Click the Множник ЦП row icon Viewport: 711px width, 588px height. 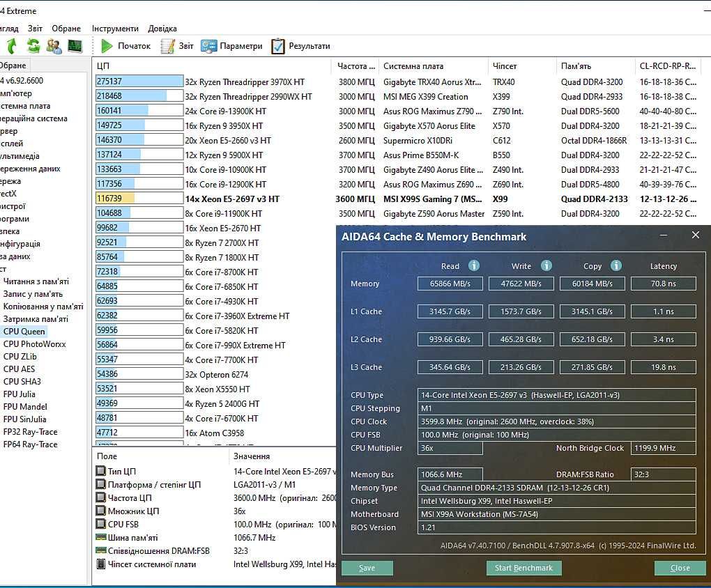pos(100,511)
